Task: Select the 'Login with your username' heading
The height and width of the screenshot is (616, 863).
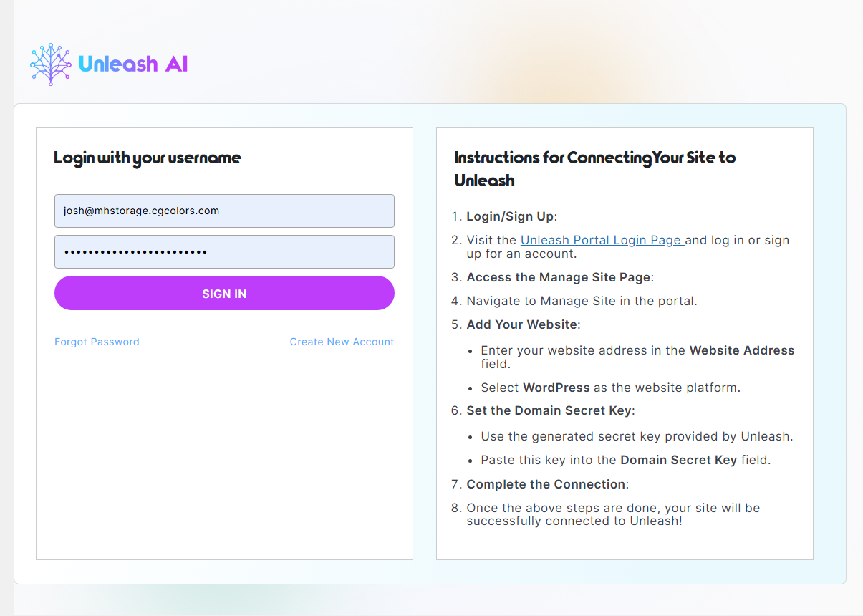Action: coord(148,158)
